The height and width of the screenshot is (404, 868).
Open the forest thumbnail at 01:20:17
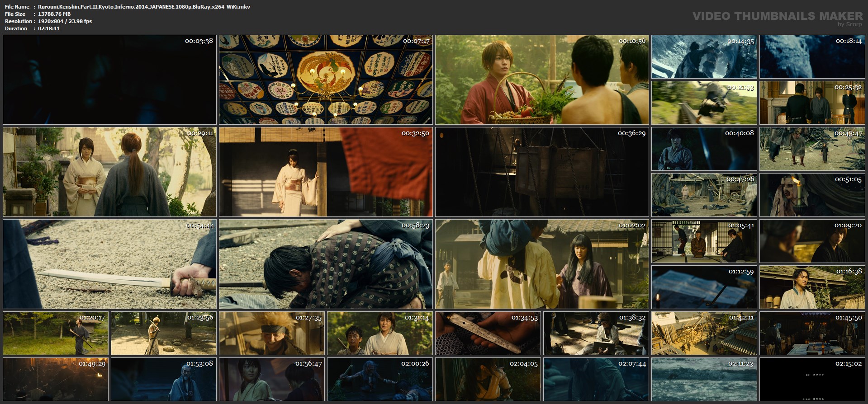coord(56,333)
